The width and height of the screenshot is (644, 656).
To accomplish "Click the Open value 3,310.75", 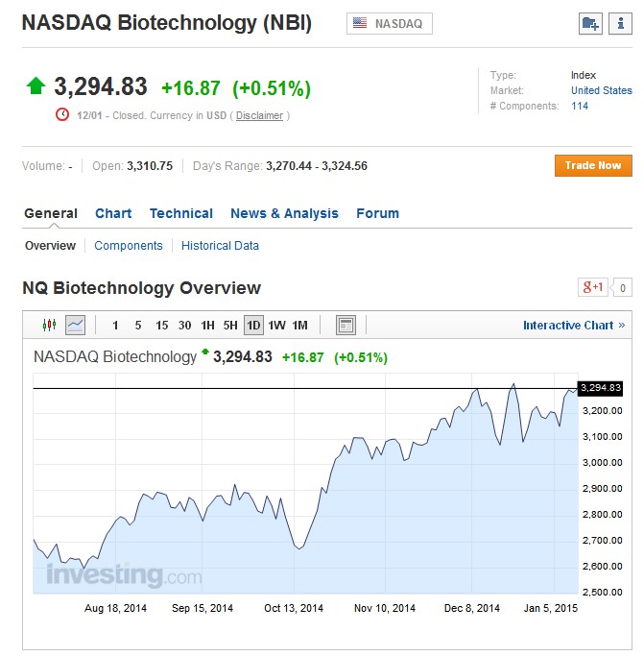I will (x=150, y=166).
